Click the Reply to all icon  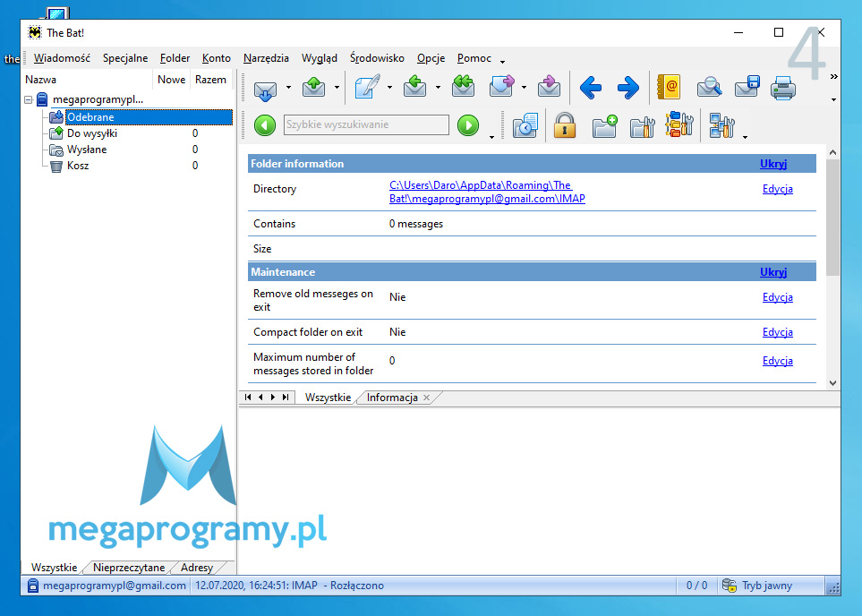coord(463,87)
